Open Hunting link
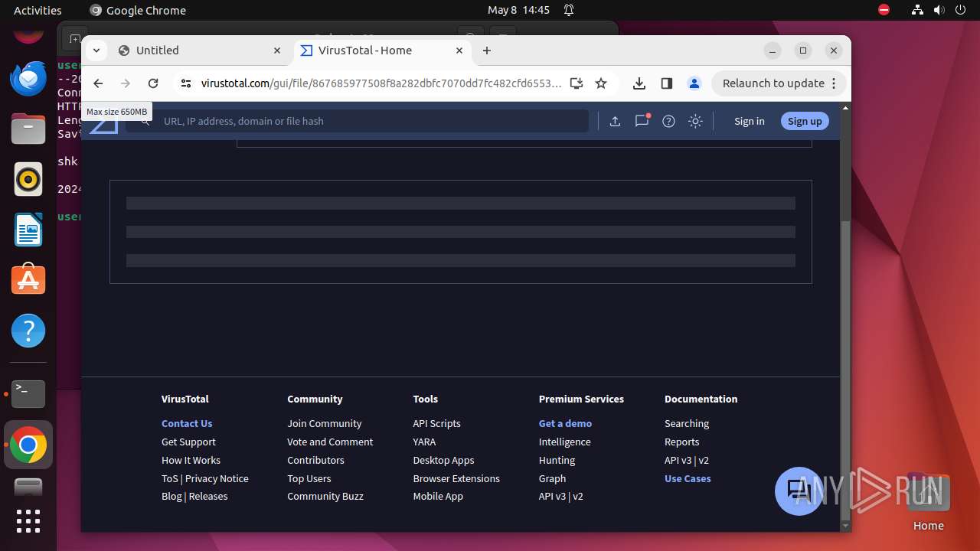 tap(557, 460)
